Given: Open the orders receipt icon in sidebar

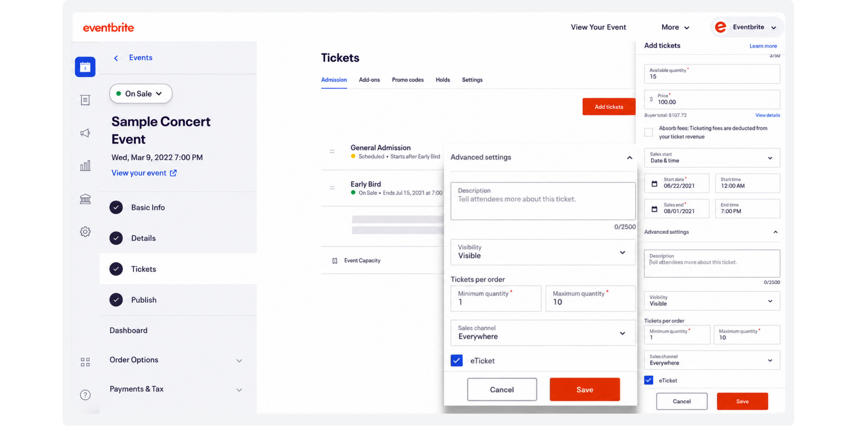Looking at the screenshot, I should click(x=85, y=100).
